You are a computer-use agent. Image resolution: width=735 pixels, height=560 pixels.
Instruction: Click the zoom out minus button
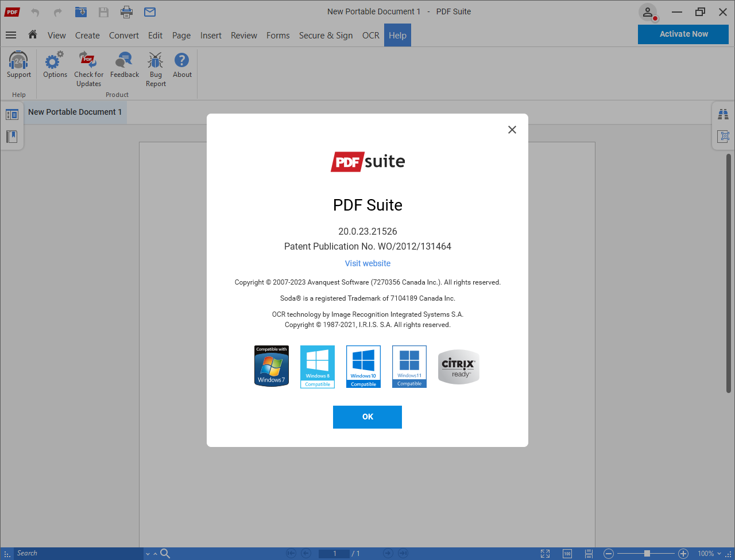(x=609, y=554)
